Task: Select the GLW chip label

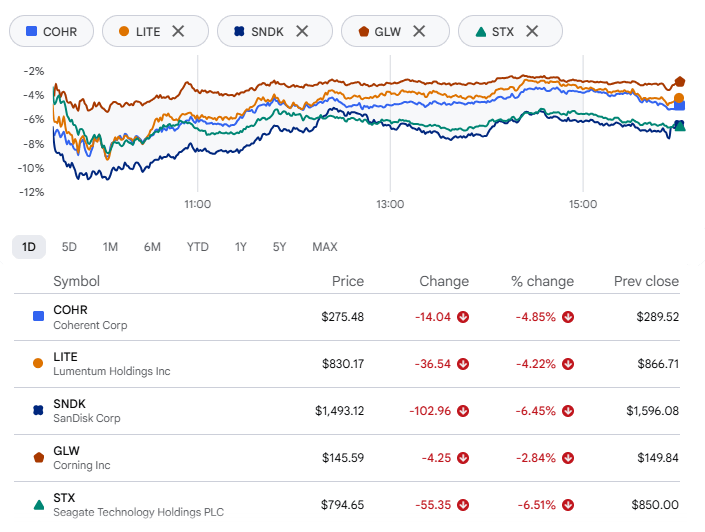Action: 388,31
